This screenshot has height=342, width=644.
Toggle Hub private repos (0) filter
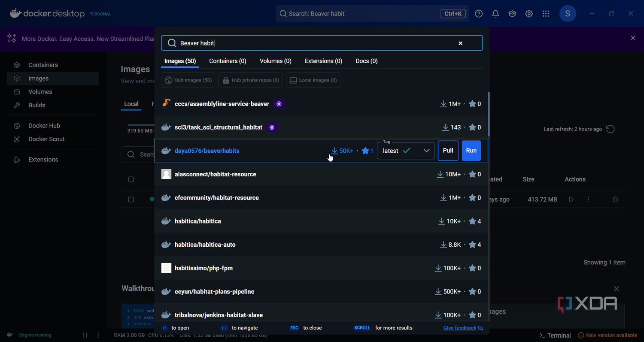click(251, 80)
